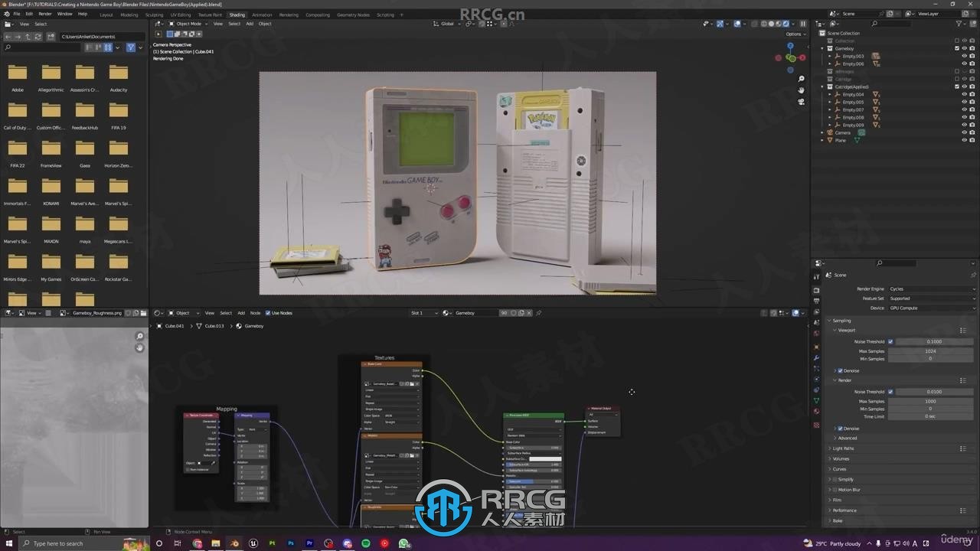Open the Options button in viewport
The image size is (980, 551).
[795, 34]
